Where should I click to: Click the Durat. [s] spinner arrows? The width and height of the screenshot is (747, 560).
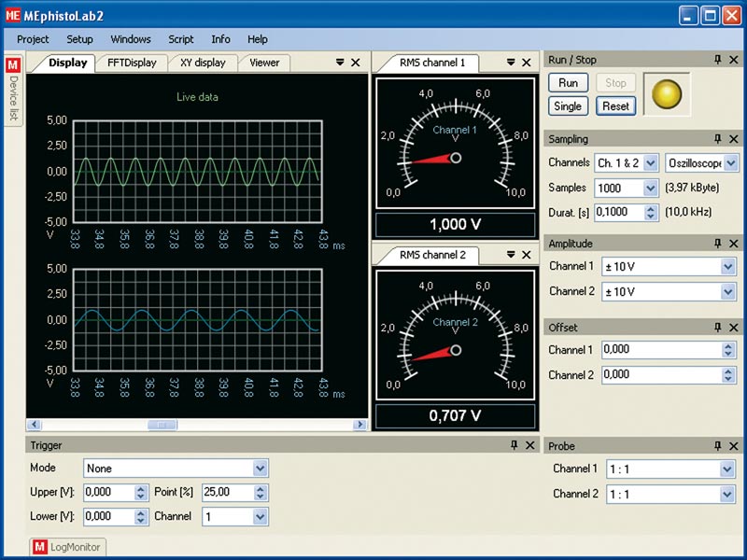click(651, 213)
